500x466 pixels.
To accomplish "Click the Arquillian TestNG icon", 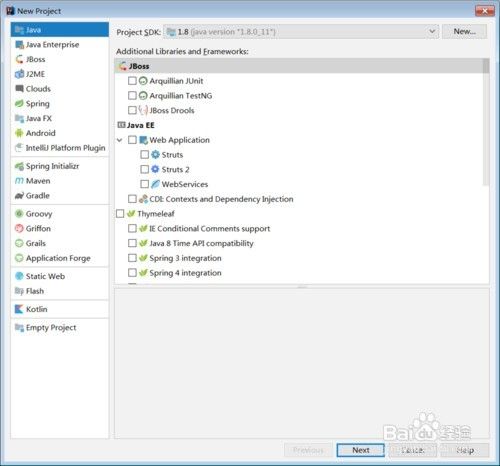I will (x=143, y=96).
